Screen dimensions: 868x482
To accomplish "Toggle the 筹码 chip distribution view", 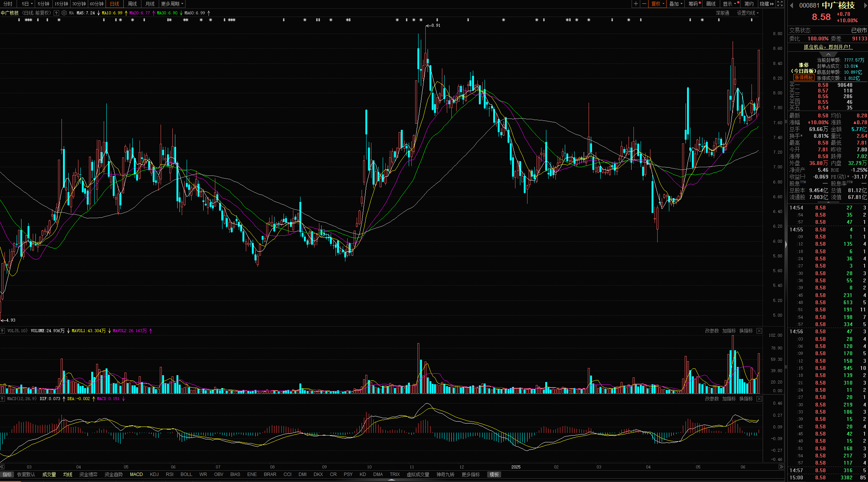I will coord(693,4).
